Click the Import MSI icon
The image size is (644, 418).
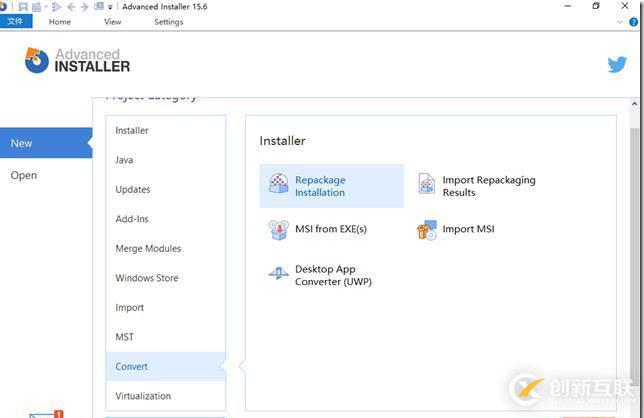pos(426,230)
